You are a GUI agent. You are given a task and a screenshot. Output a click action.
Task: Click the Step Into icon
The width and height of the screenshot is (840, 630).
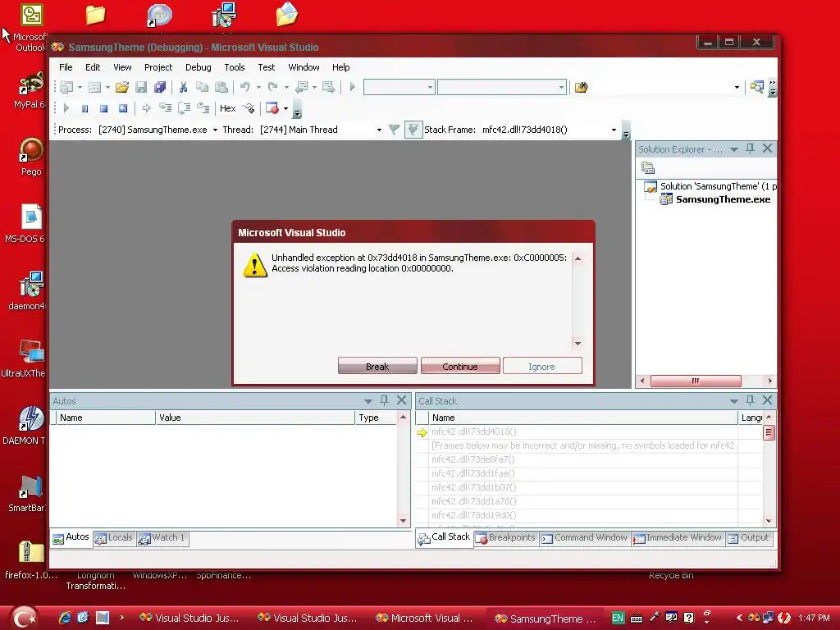pyautogui.click(x=165, y=108)
